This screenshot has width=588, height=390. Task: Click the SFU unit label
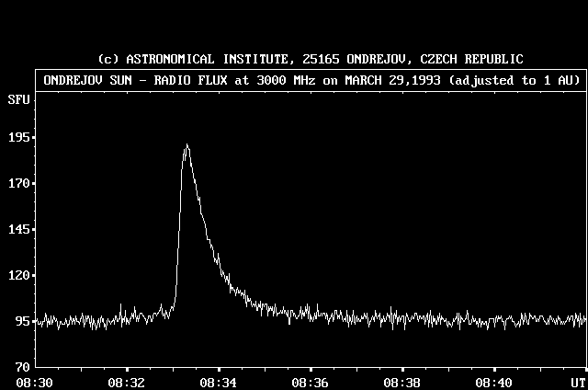(x=17, y=97)
